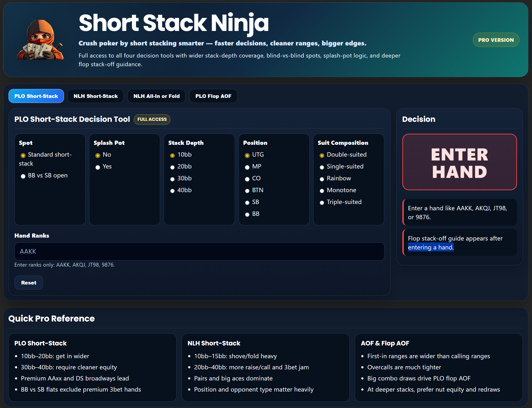Set Splash Pot to No

coord(98,155)
